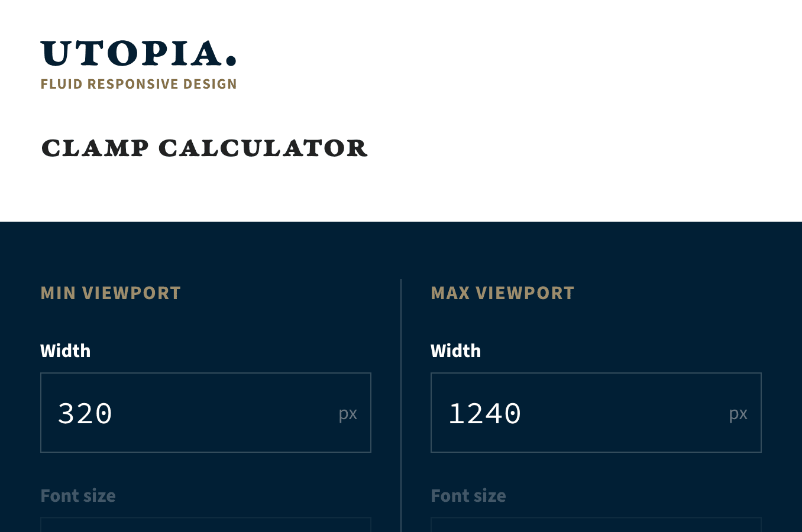Click the Font size label in right column
This screenshot has width=802, height=532.
click(468, 495)
